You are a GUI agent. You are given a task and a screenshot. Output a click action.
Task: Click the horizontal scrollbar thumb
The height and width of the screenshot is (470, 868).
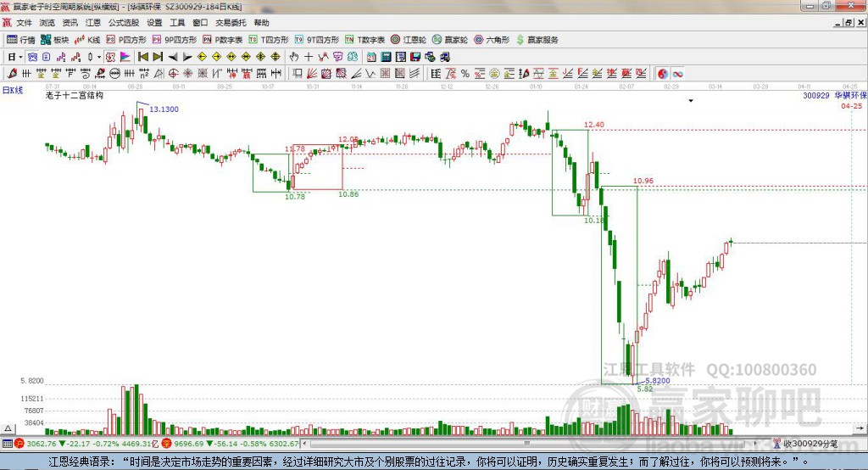click(x=527, y=444)
